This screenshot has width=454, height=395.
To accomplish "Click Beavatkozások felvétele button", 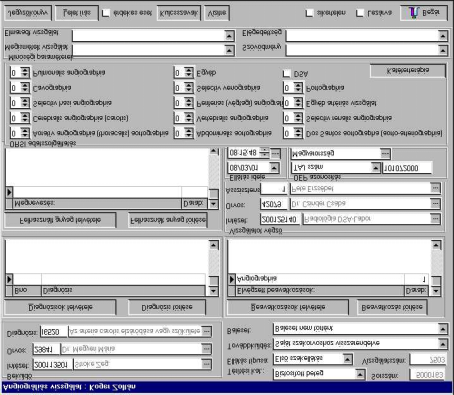I will click(x=288, y=307).
